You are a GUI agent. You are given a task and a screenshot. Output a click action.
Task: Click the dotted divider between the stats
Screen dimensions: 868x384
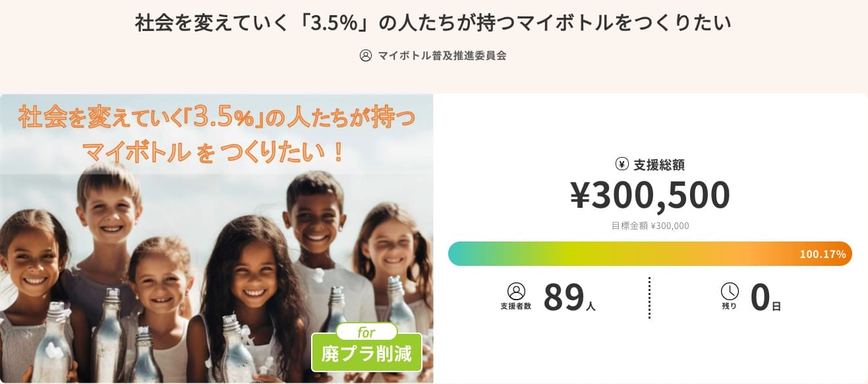[x=649, y=298]
